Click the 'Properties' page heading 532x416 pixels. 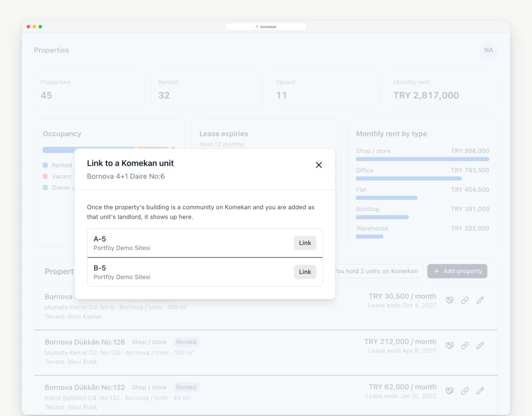tap(51, 50)
